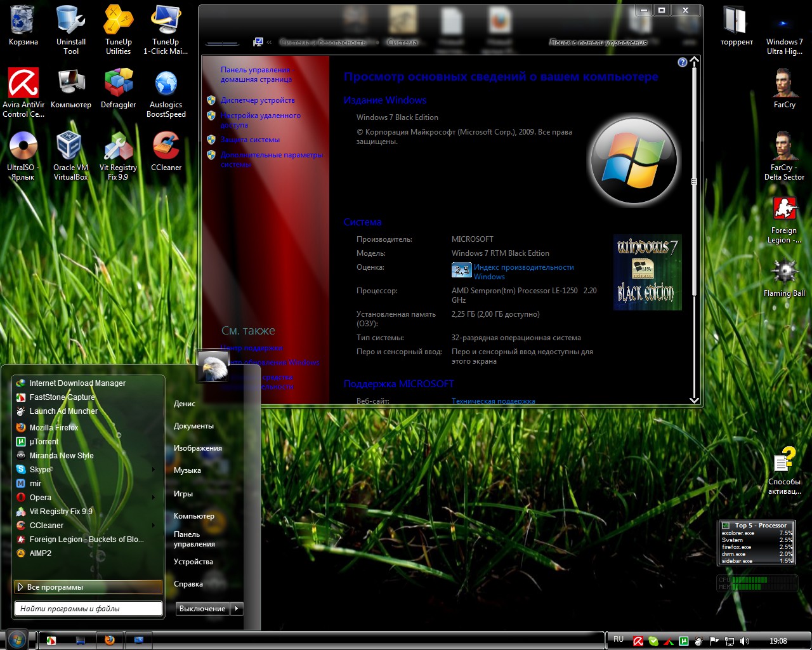
Task: Expand Все программы list
Action: pos(88,587)
